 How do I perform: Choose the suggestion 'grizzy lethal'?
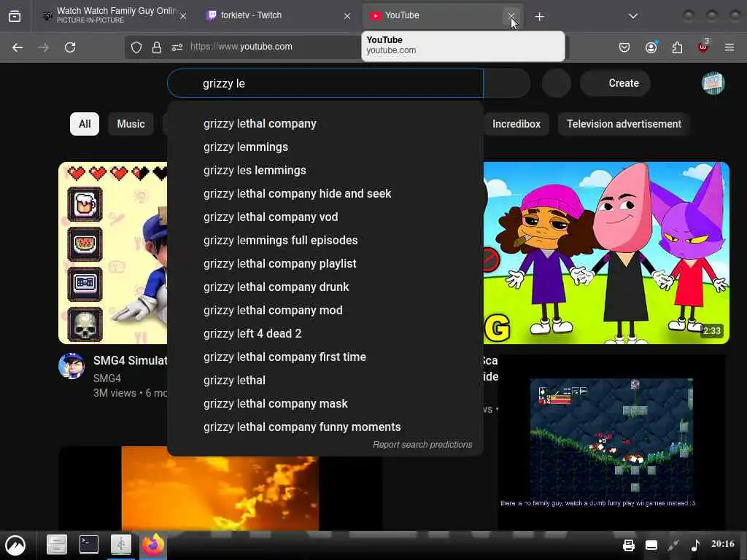pyautogui.click(x=325, y=381)
